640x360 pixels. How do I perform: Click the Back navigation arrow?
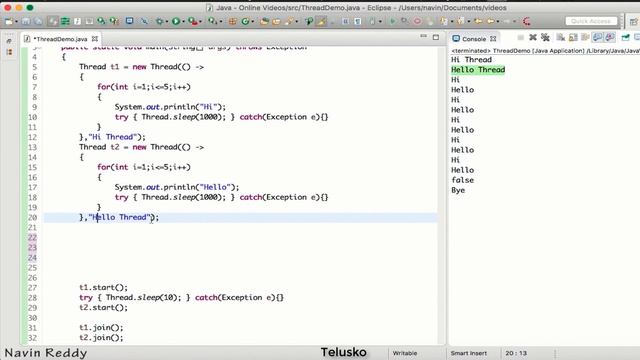tap(491, 21)
